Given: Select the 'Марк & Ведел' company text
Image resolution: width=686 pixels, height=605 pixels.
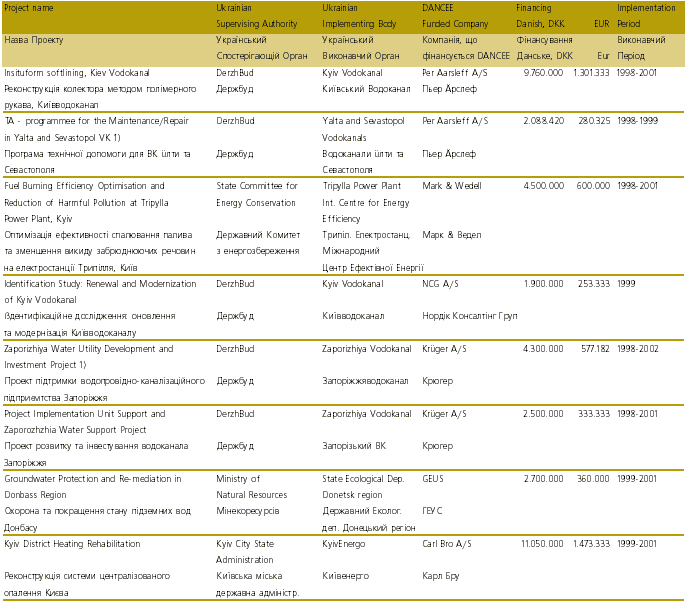Looking at the screenshot, I should click(452, 235).
